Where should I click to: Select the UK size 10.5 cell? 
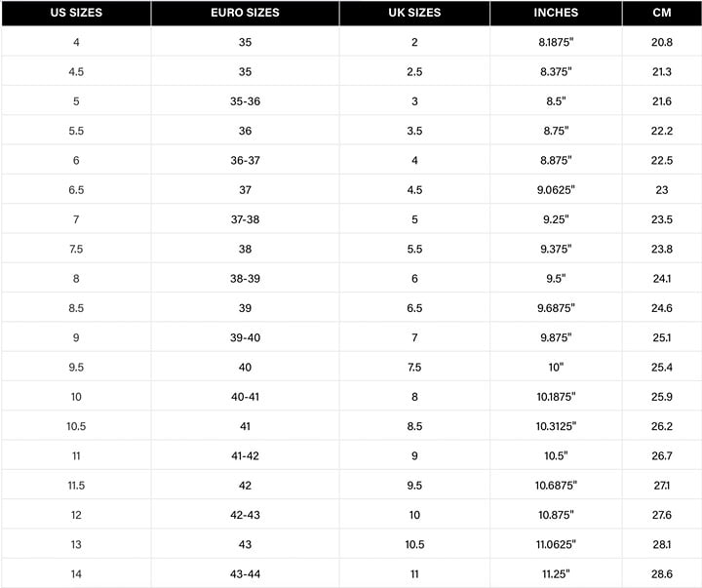click(414, 544)
